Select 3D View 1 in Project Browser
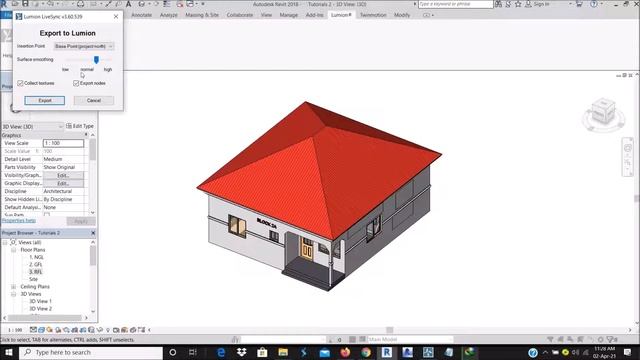Viewport: 640px width, 360px height. [x=40, y=301]
